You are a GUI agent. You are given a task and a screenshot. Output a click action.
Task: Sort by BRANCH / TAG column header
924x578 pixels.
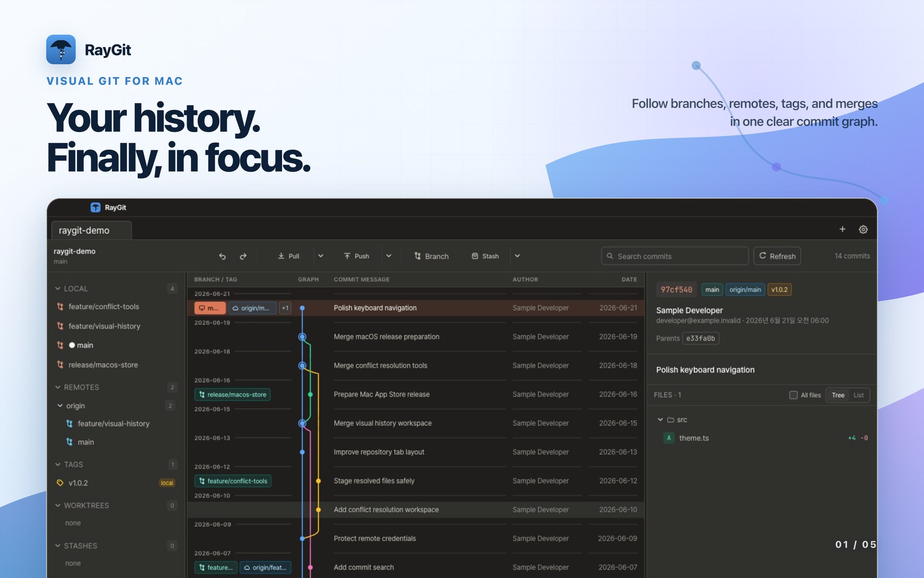click(216, 279)
